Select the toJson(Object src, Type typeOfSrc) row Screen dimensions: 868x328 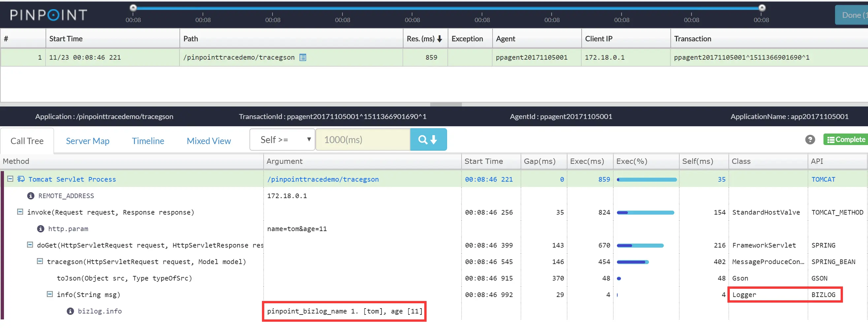(434, 279)
